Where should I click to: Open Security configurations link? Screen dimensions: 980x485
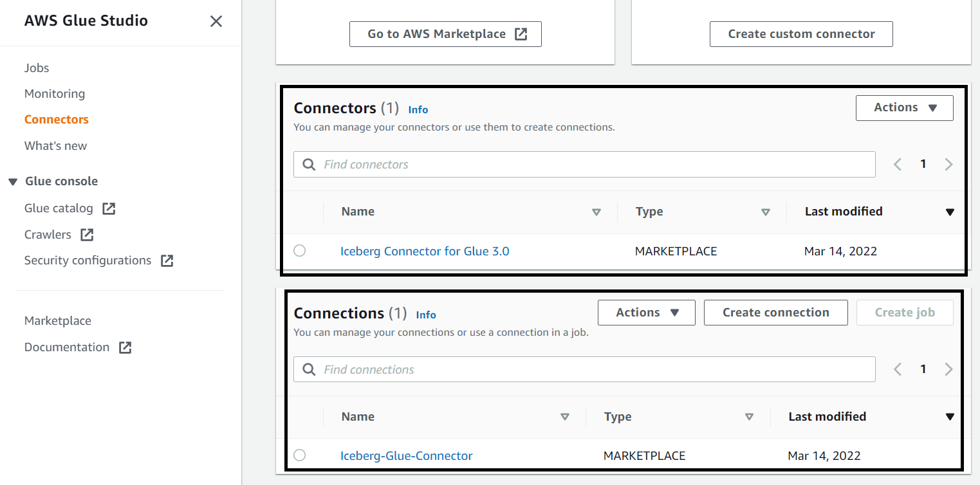point(88,261)
